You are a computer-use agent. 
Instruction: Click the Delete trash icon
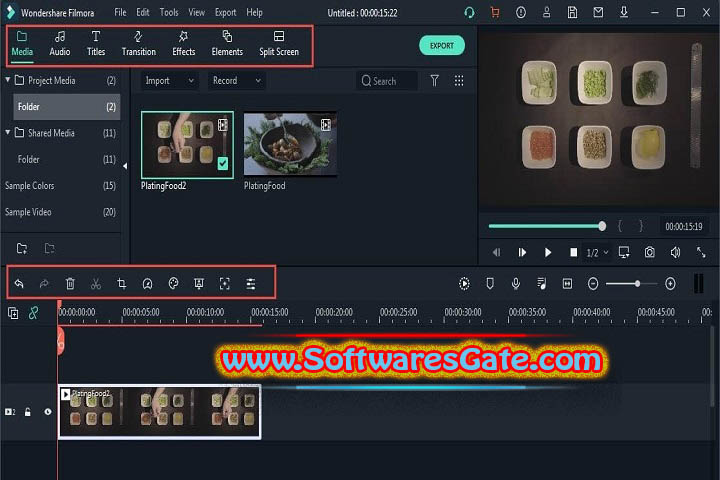coord(70,283)
